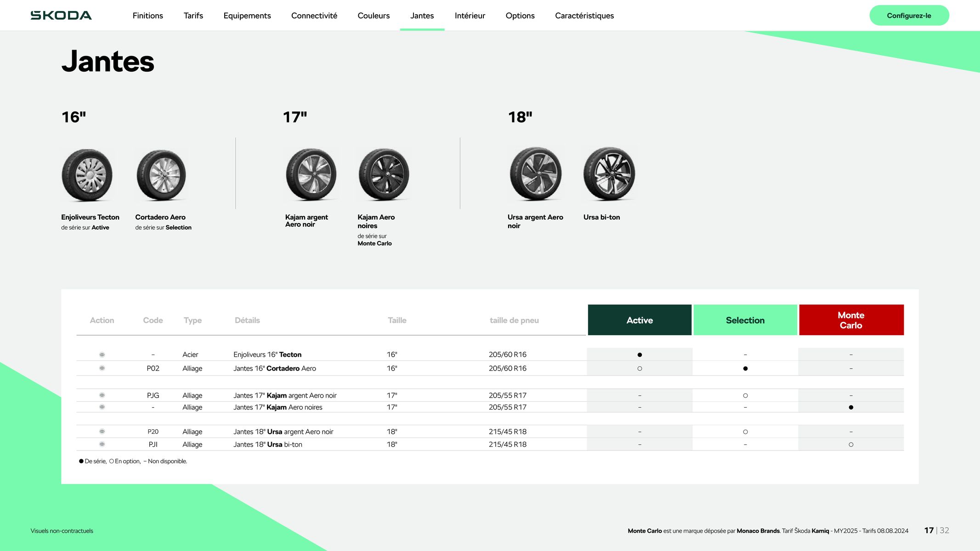Click the 'taille de pneu' column header
The image size is (980, 551).
click(x=514, y=320)
